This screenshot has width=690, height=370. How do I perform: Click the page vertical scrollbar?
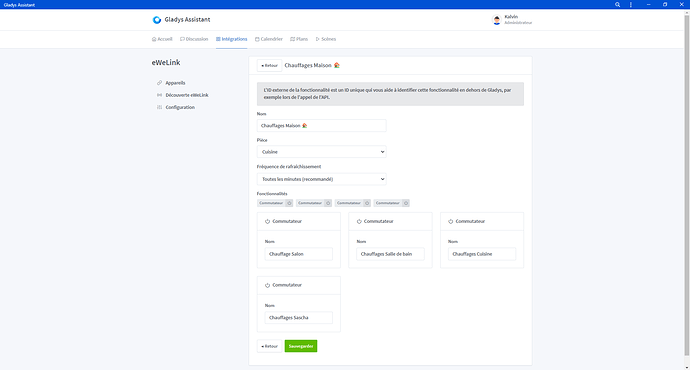(x=686, y=185)
